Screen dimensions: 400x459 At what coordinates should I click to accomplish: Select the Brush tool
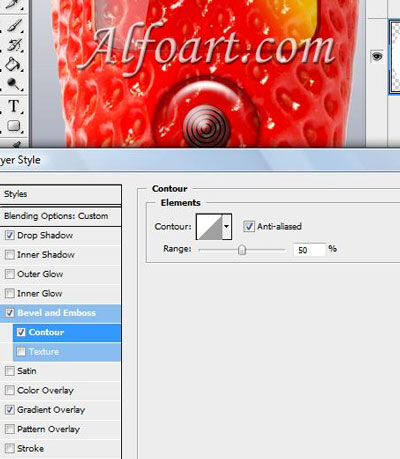click(x=14, y=25)
